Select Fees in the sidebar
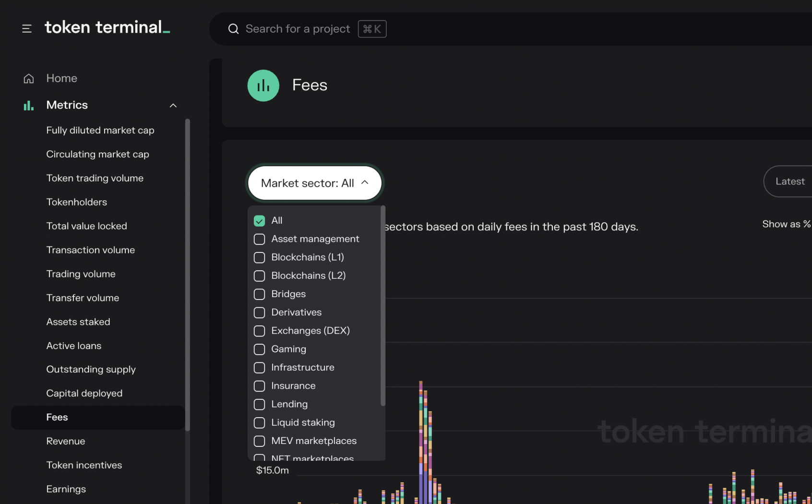Screen dimensions: 812x504 98,418
